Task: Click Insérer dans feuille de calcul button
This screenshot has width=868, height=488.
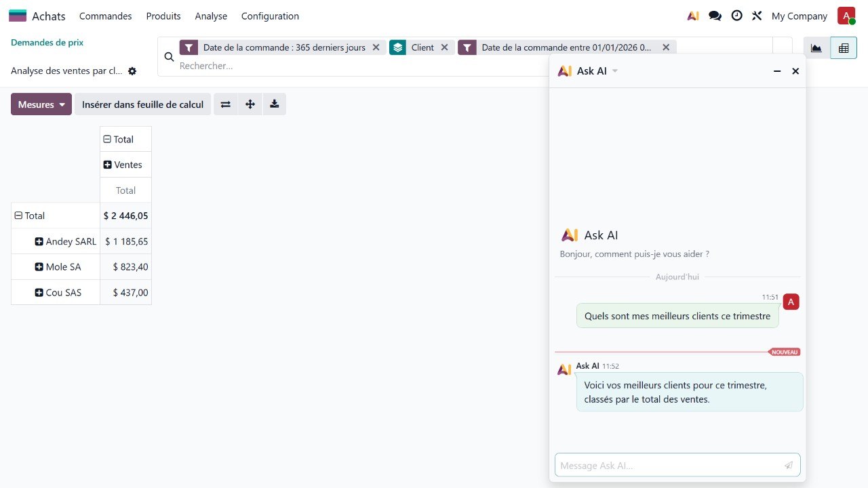Action: coord(142,104)
